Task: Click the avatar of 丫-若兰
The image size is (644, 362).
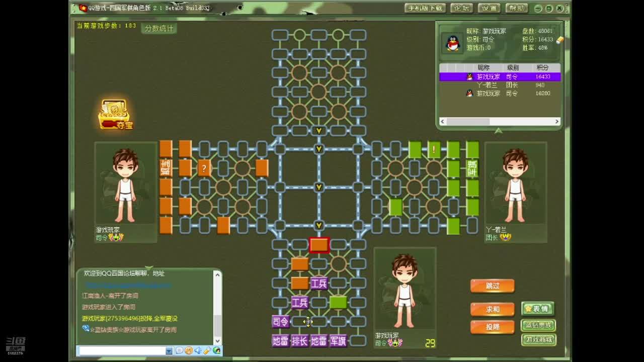Action: point(515,185)
